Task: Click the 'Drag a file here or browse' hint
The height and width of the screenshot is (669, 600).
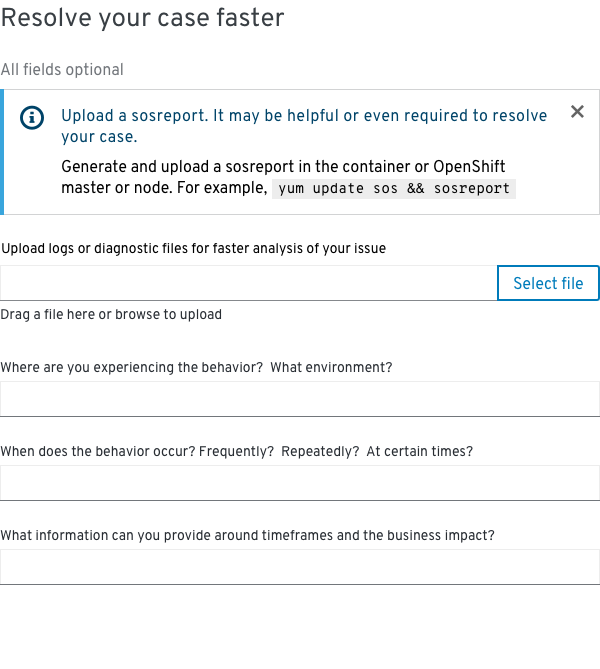Action: (111, 314)
